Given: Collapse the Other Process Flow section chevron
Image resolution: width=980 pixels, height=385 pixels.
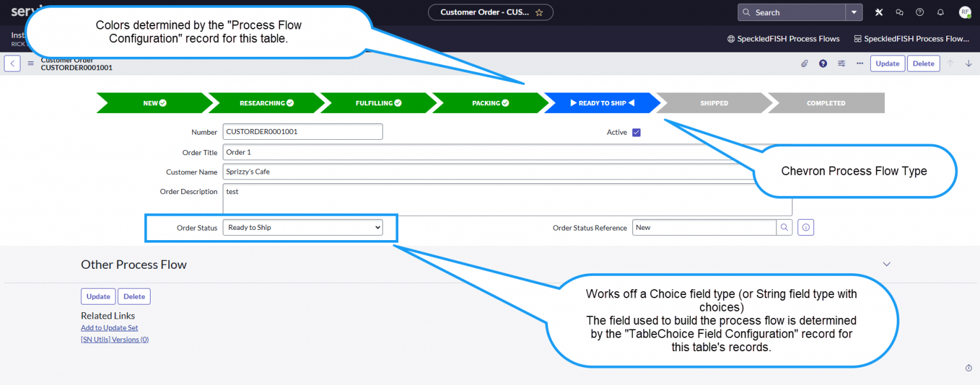Looking at the screenshot, I should coord(886,264).
